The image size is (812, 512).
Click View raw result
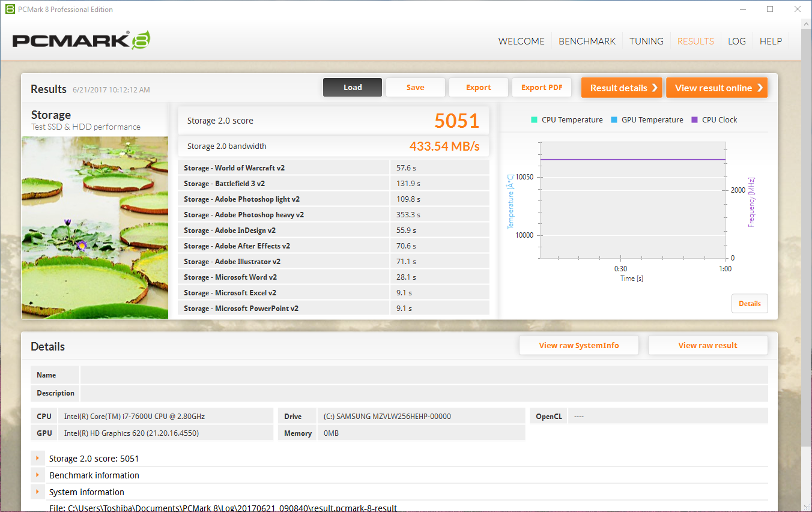click(x=708, y=345)
